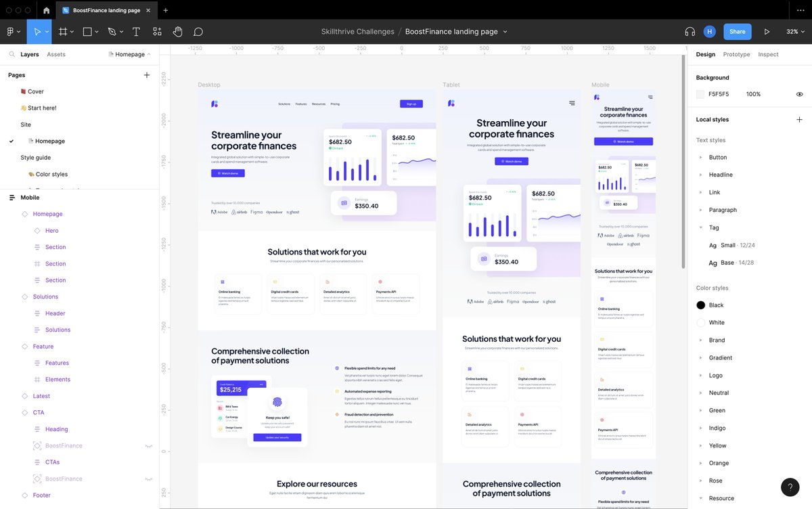Open file name dropdown chevron

(x=505, y=32)
